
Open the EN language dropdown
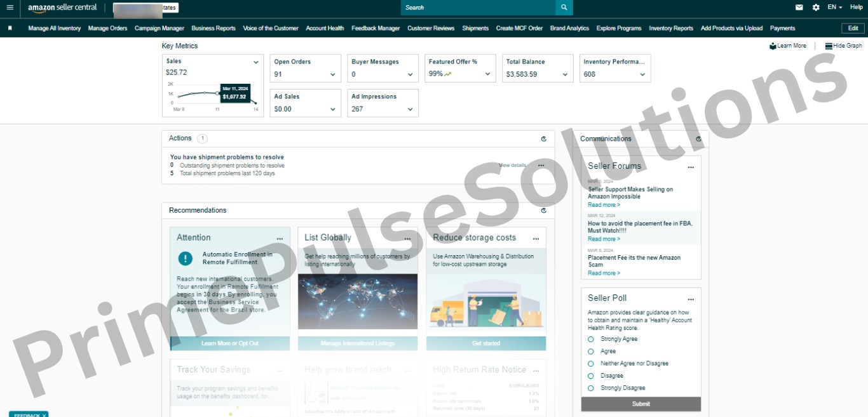tap(835, 8)
